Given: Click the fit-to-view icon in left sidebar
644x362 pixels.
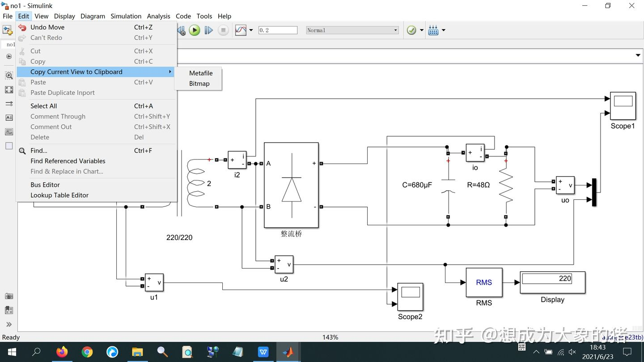Looking at the screenshot, I should tap(8, 89).
